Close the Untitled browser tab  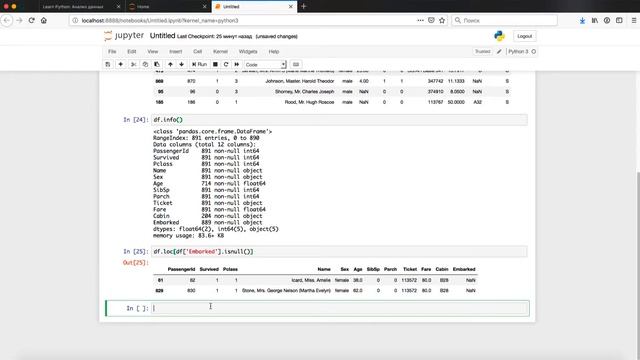pos(291,7)
